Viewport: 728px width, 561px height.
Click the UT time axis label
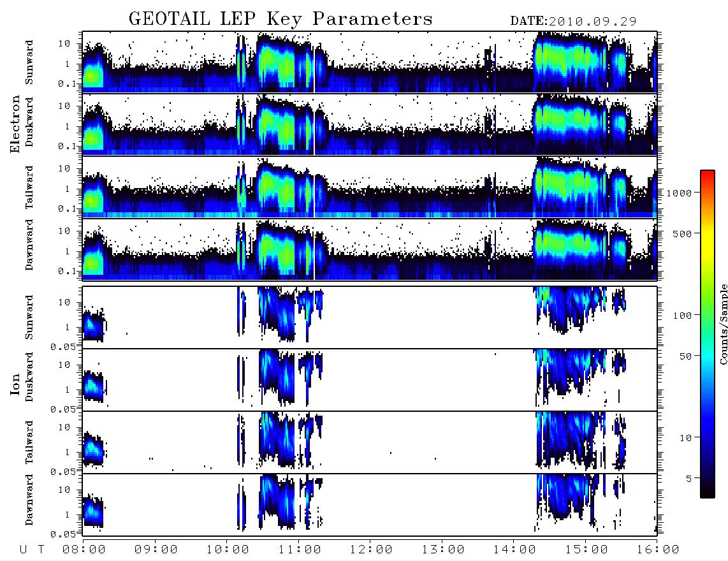tap(33, 550)
